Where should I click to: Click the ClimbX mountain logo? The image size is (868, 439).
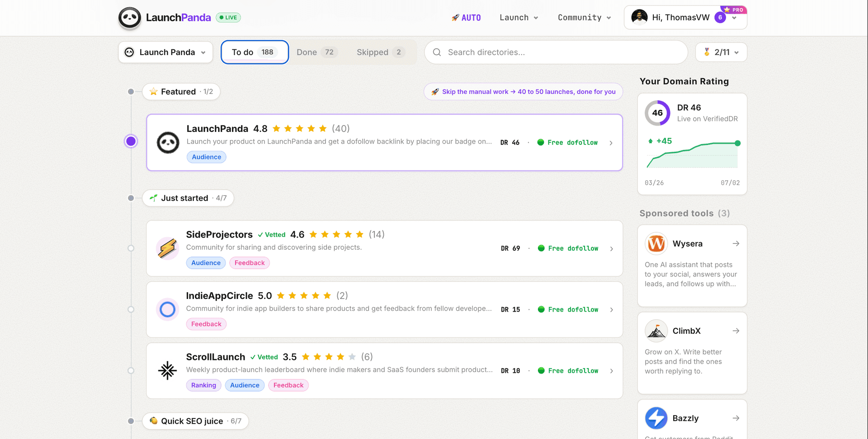656,331
